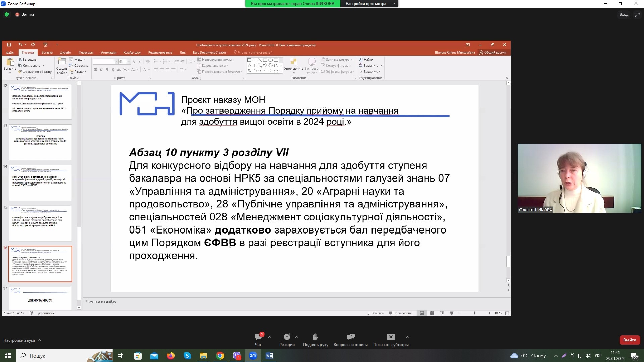
Task: Redo with the repeat arrow icon
Action: (x=33, y=45)
